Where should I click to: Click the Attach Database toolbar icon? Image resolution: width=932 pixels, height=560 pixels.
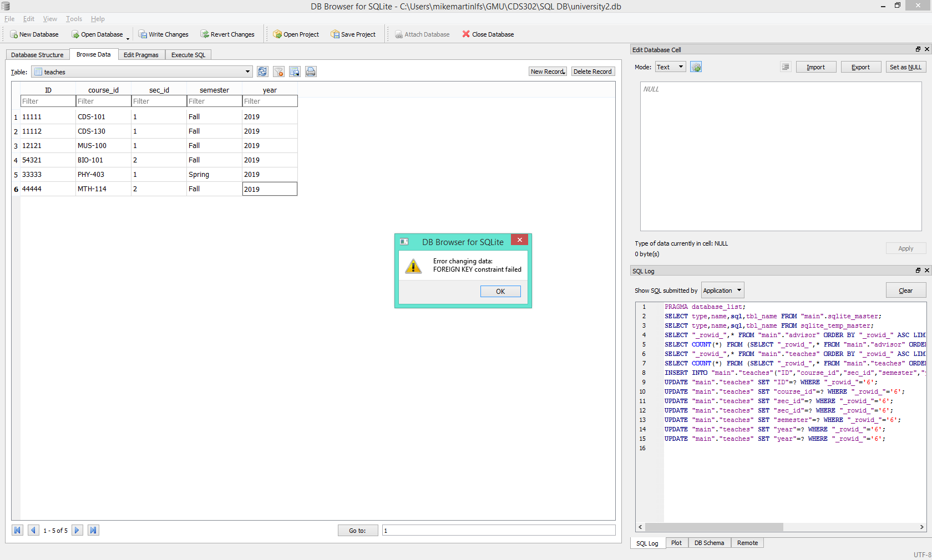(399, 34)
